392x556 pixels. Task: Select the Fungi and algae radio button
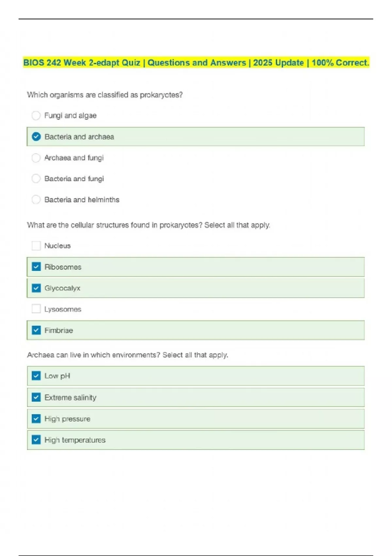(36, 115)
